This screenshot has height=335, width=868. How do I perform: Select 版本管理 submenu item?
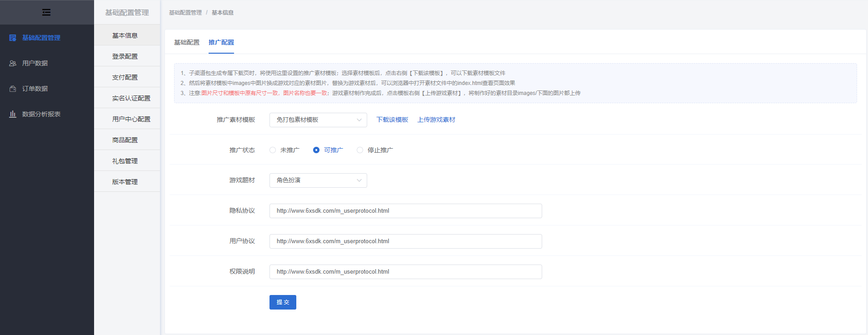[x=127, y=182]
